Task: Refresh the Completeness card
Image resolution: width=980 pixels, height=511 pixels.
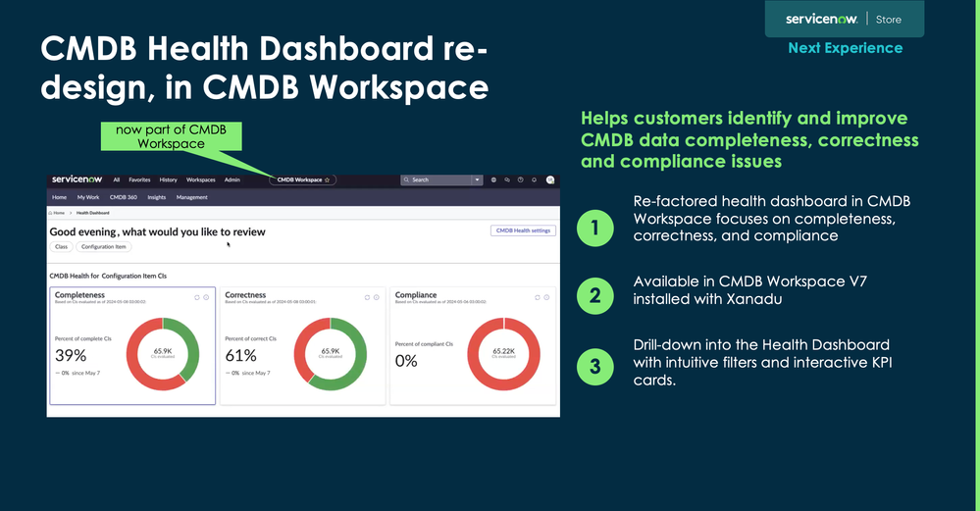Action: 197,297
